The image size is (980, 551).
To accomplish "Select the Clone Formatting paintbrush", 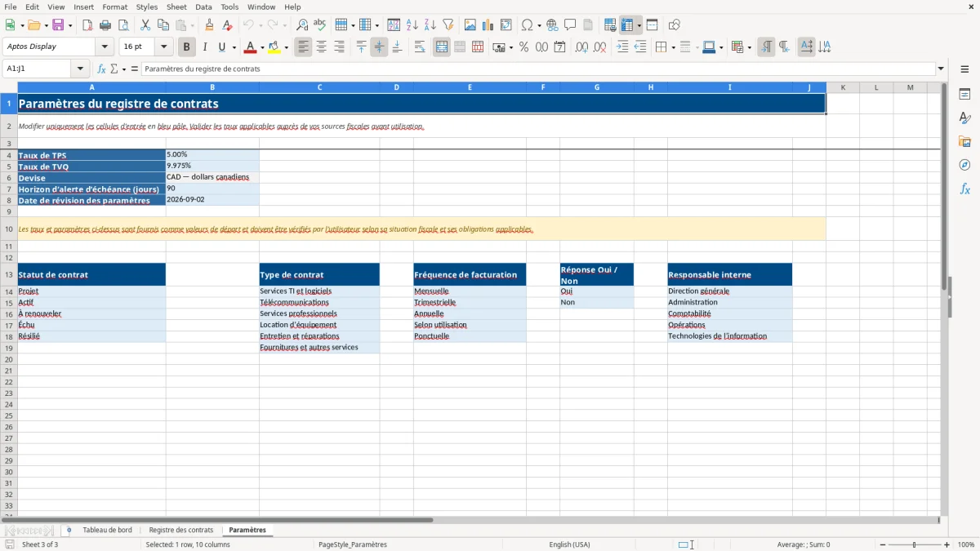I will (x=210, y=25).
